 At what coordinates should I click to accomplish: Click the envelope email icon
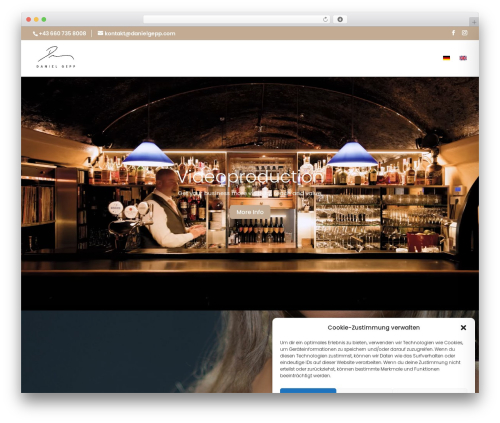click(100, 33)
